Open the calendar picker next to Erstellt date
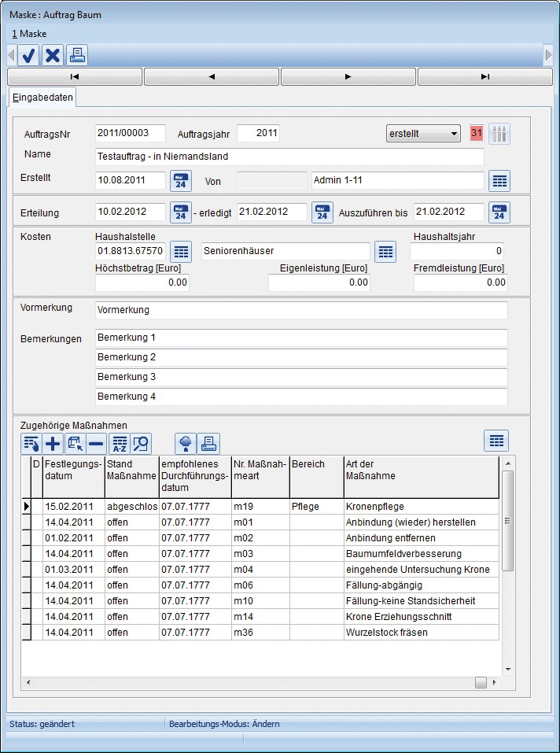This screenshot has height=753, width=560. click(181, 181)
